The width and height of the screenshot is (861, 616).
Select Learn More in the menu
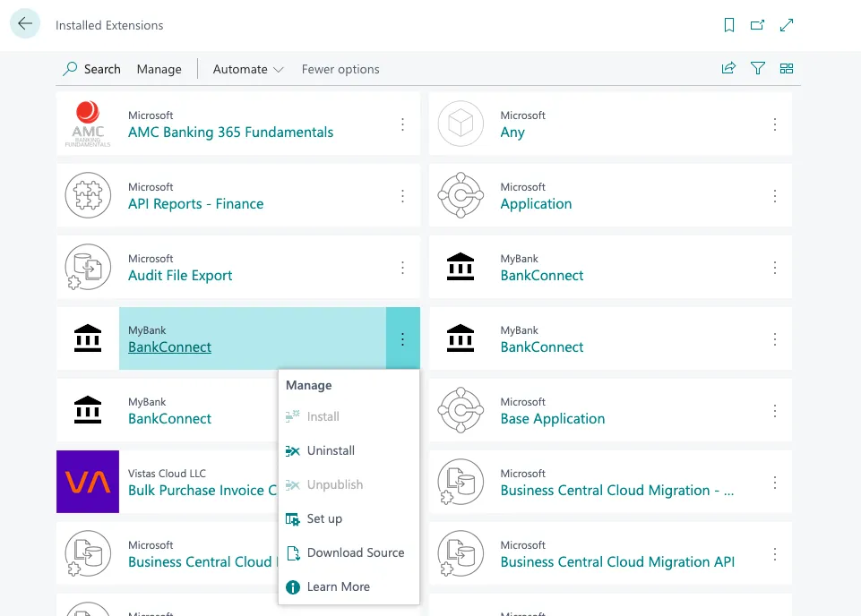(x=349, y=587)
